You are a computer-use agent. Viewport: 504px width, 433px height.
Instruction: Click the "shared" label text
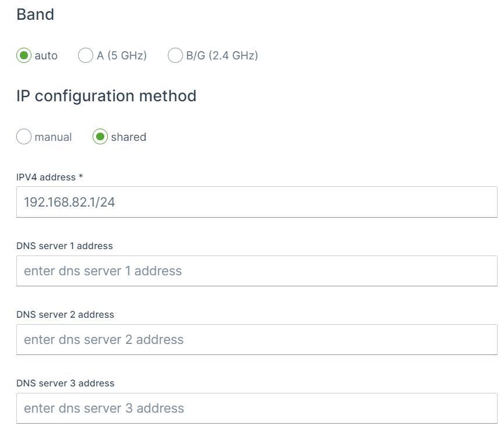click(128, 137)
